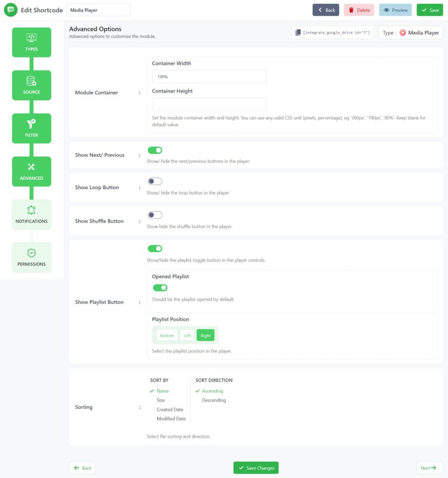
Task: Click the green app logo icon
Action: (11, 10)
